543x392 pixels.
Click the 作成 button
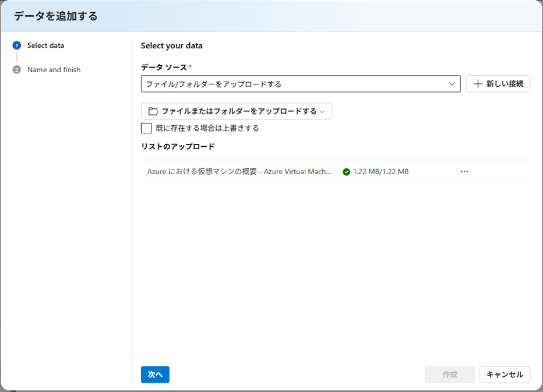click(450, 375)
